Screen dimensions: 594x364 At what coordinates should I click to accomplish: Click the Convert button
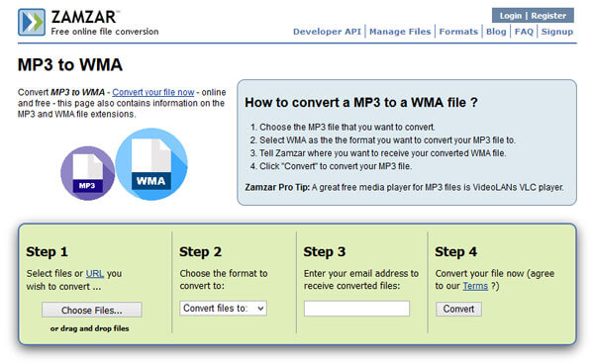pyautogui.click(x=458, y=310)
